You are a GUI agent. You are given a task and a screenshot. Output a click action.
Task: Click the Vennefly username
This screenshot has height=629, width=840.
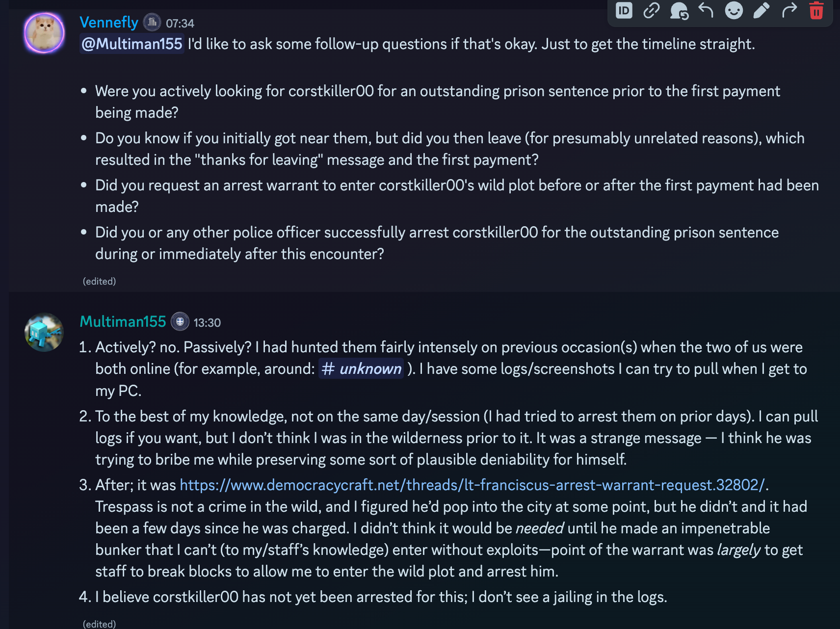[109, 23]
